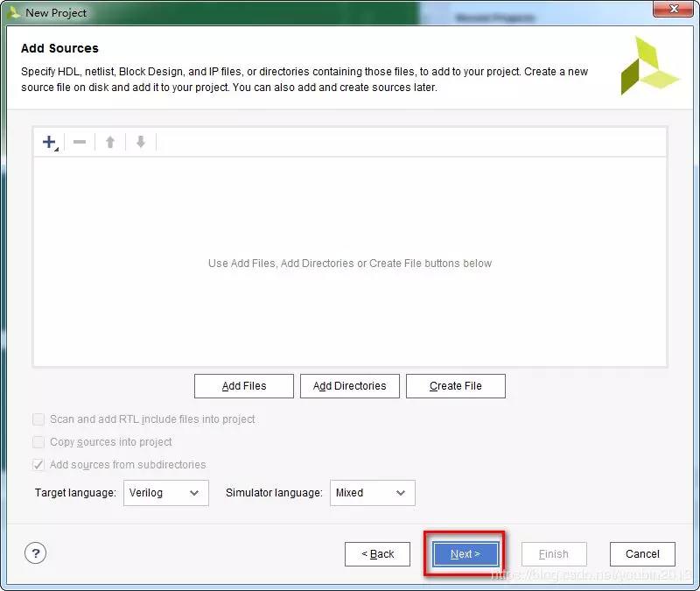Click the move up arrow icon
Image resolution: width=700 pixels, height=591 pixels.
coord(110,143)
